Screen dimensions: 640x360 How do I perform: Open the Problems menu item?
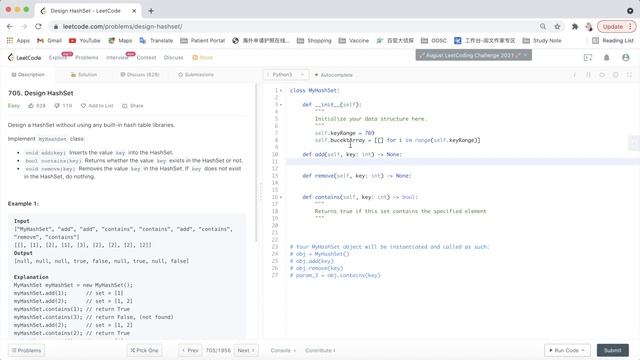click(x=87, y=58)
